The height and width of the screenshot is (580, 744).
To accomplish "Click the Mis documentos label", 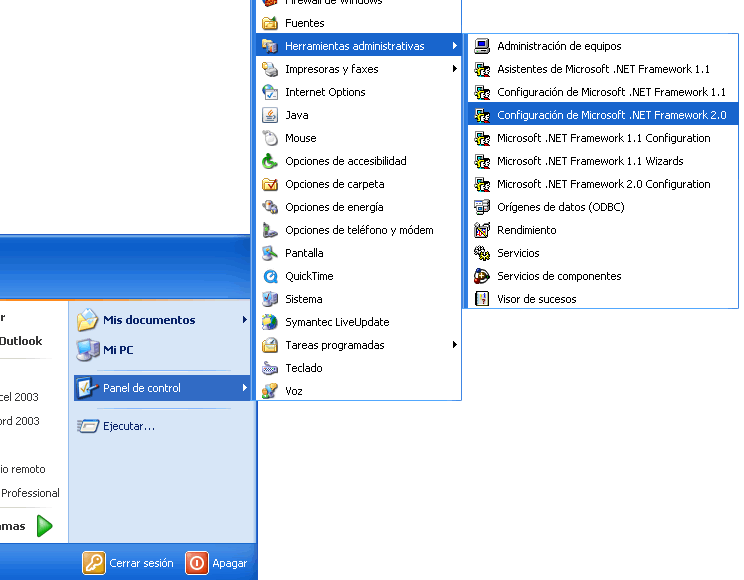I will pos(149,320).
